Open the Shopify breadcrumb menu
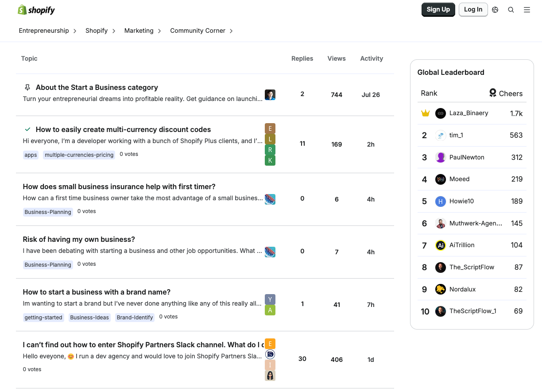Image resolution: width=542 pixels, height=392 pixels. [x=97, y=31]
